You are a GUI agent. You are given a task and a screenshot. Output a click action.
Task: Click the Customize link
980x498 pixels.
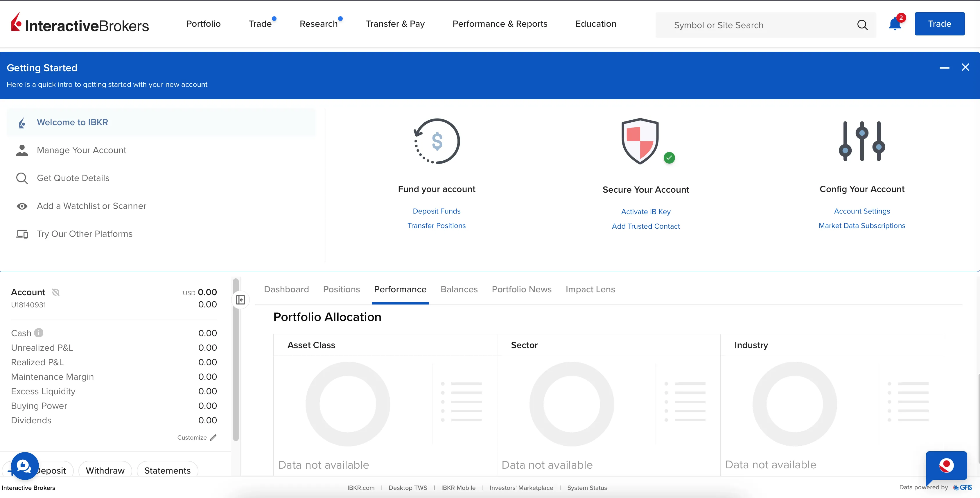pyautogui.click(x=192, y=438)
